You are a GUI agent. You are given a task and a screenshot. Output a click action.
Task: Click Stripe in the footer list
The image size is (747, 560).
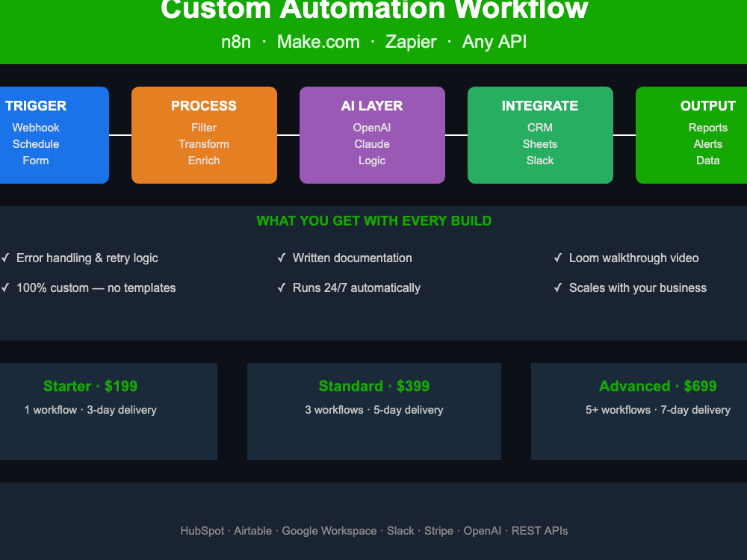pos(438,531)
